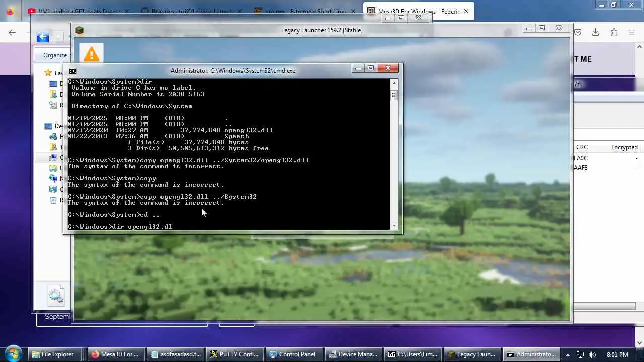
Task: Open the Firefox downloads arrow icon
Action: [x=595, y=32]
